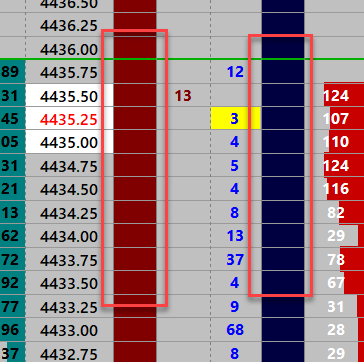Click the 82 red volume bar
The width and height of the screenshot is (364, 362).
(351, 212)
